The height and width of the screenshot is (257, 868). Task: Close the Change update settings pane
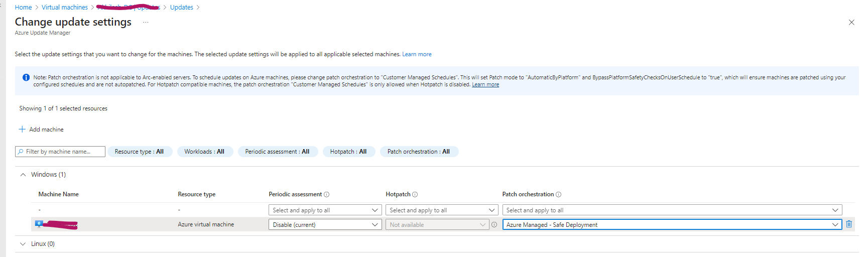851,22
